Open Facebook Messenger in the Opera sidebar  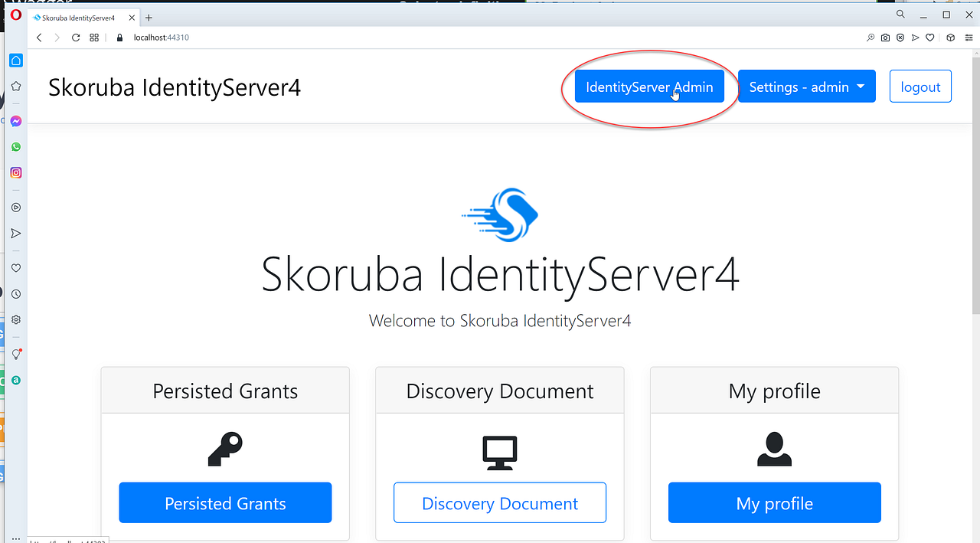[15, 121]
